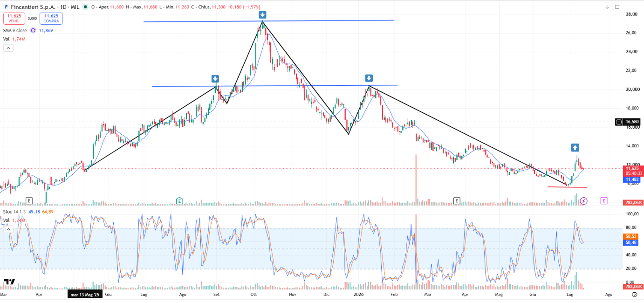Click the COMPRA buy button
The height and width of the screenshot is (303, 644).
(x=51, y=19)
